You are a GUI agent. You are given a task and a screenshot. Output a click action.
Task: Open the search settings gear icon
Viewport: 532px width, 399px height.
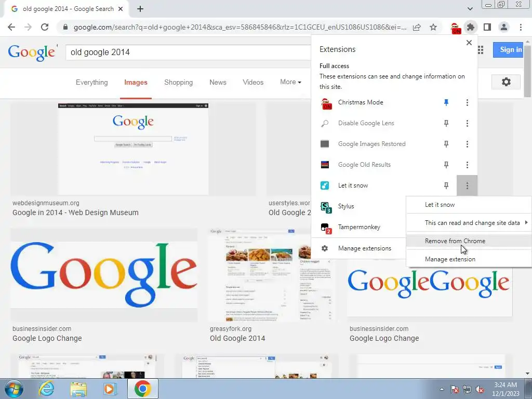(506, 82)
